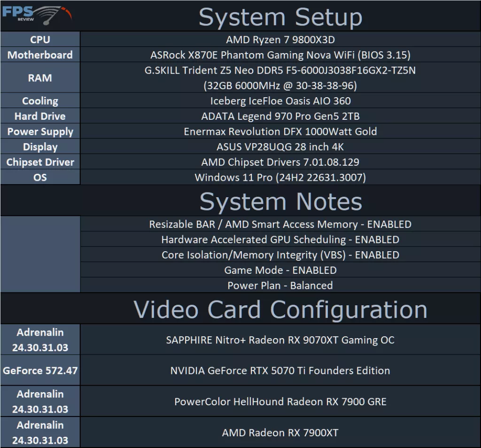Select PowerColor HellHound Radeon RX 7900 GRE
Image resolution: width=481 pixels, height=448 pixels.
coord(280,402)
